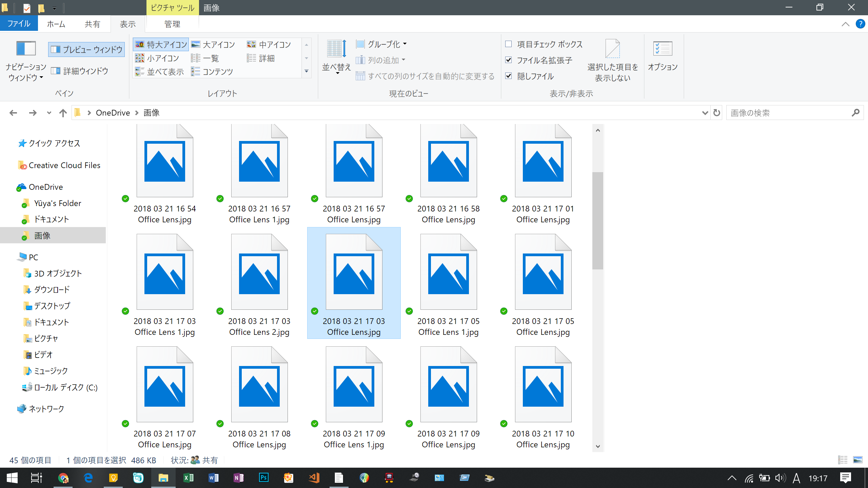868x488 pixels.
Task: Toggle the Preview pane button
Action: point(86,49)
